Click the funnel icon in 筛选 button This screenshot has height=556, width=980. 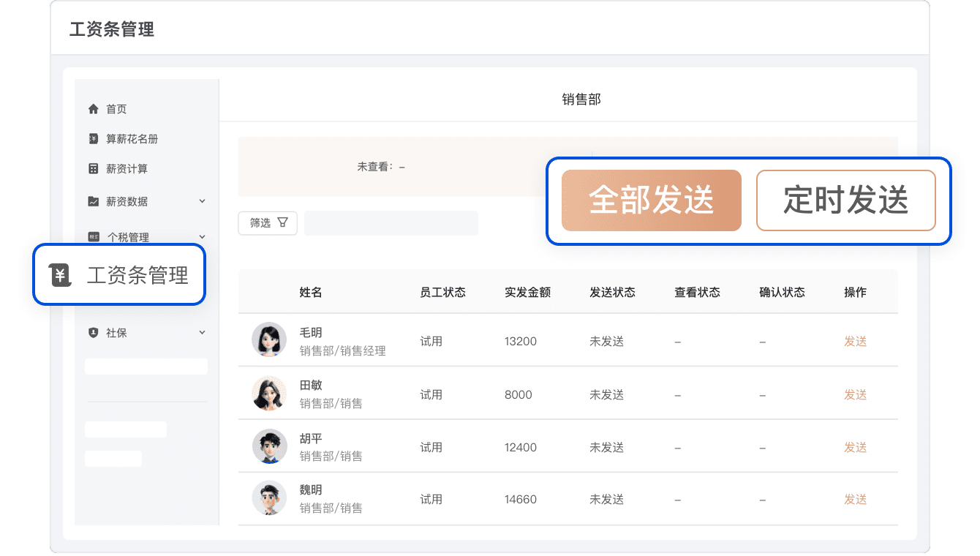tap(283, 222)
